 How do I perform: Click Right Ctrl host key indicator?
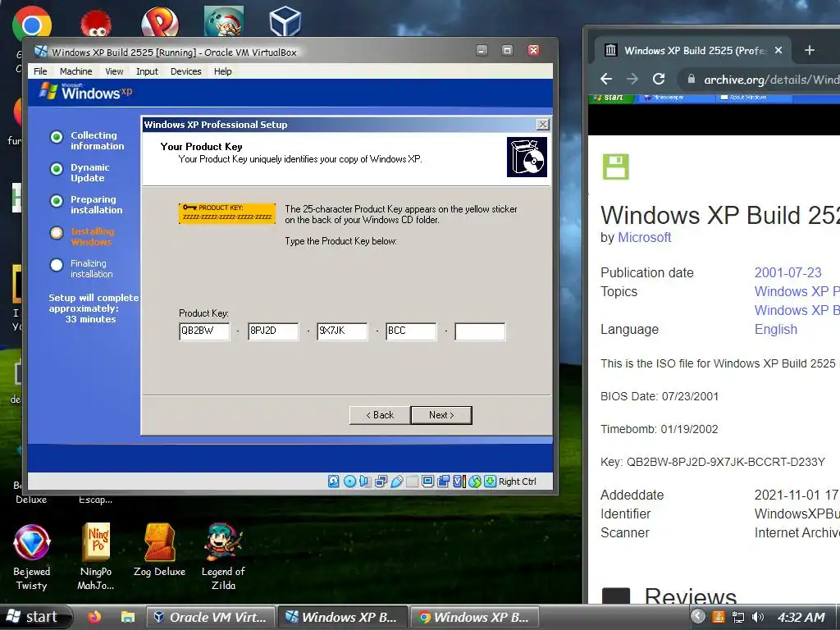click(x=517, y=481)
